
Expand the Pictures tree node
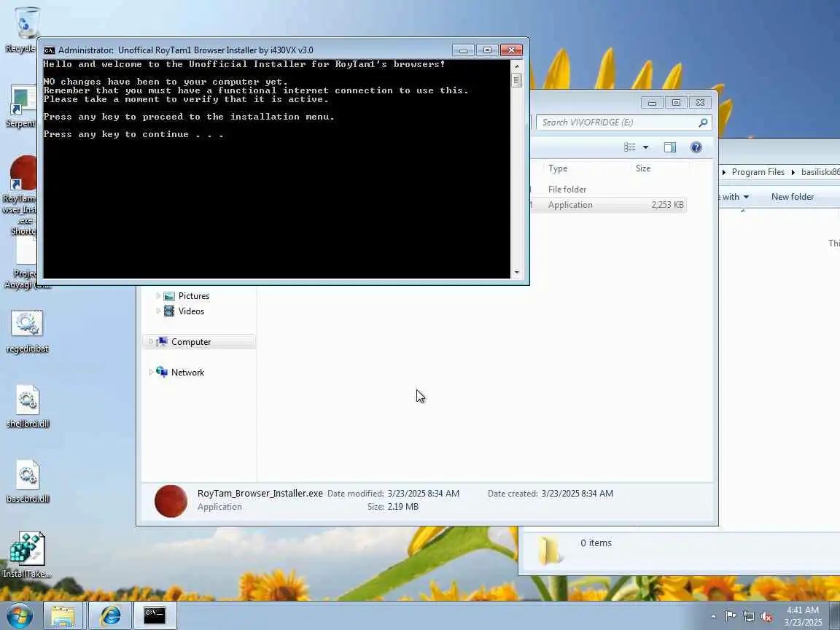point(158,296)
